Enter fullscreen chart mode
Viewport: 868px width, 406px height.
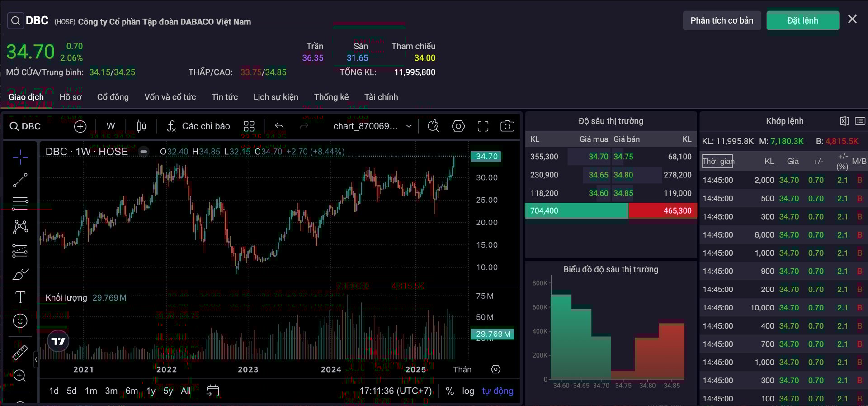[x=483, y=126]
